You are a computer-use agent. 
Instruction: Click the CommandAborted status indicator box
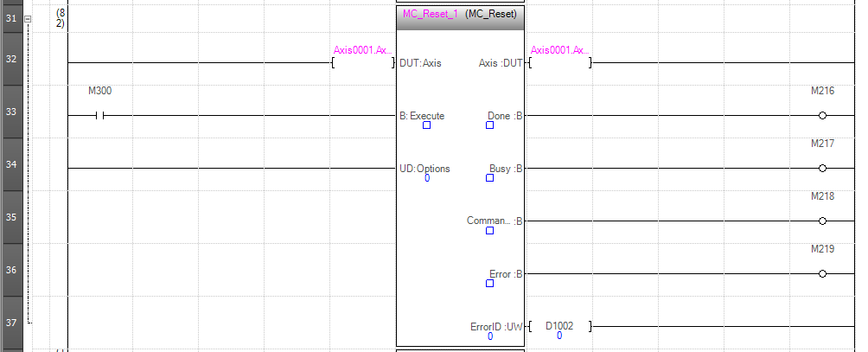coord(489,230)
